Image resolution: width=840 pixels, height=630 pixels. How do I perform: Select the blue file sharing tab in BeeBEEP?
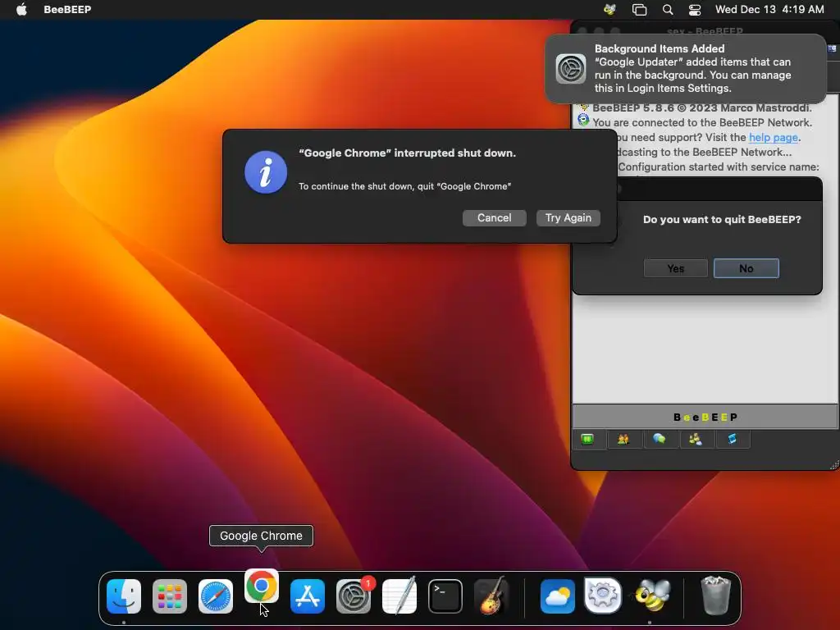(732, 440)
